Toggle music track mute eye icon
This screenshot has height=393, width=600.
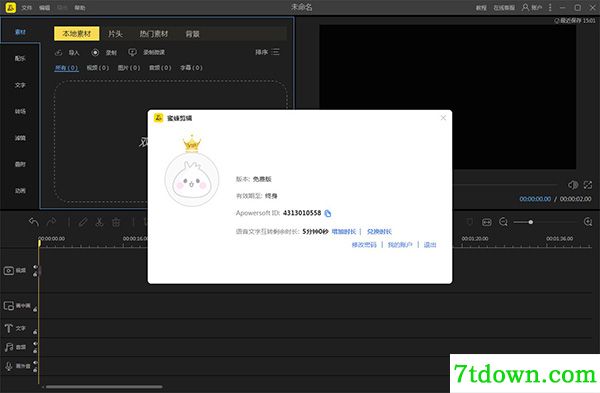click(x=35, y=344)
